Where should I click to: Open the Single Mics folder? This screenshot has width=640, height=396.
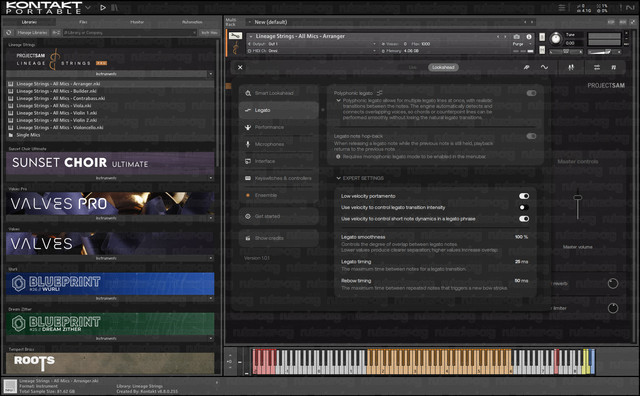pyautogui.click(x=28, y=135)
